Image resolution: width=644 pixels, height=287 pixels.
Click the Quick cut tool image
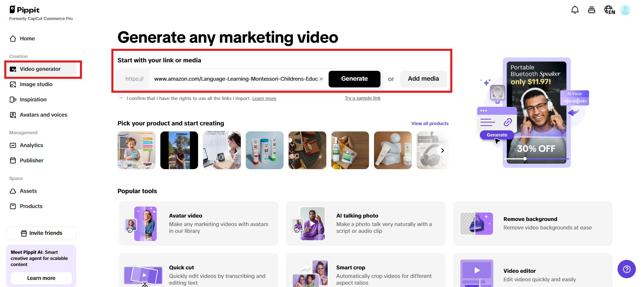(x=143, y=276)
